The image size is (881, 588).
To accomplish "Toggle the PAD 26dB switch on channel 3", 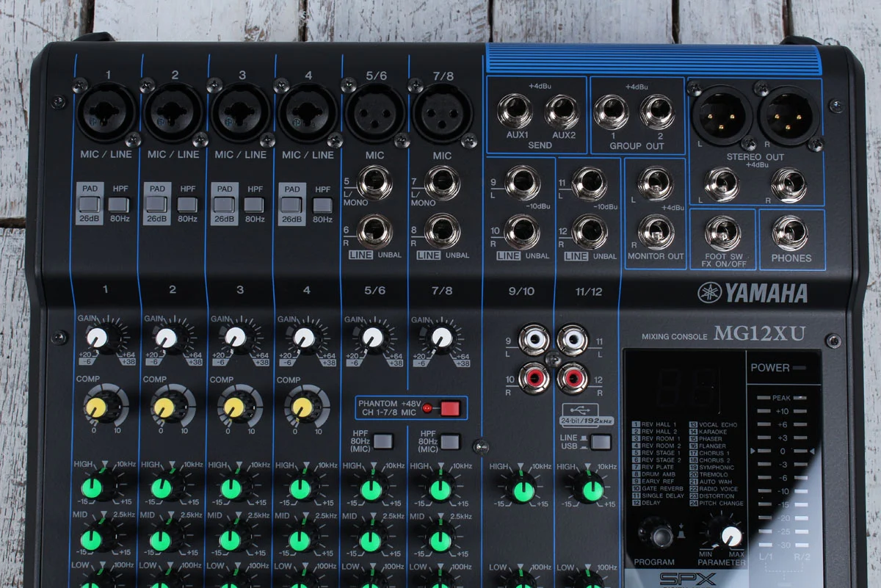I will 224,205.
